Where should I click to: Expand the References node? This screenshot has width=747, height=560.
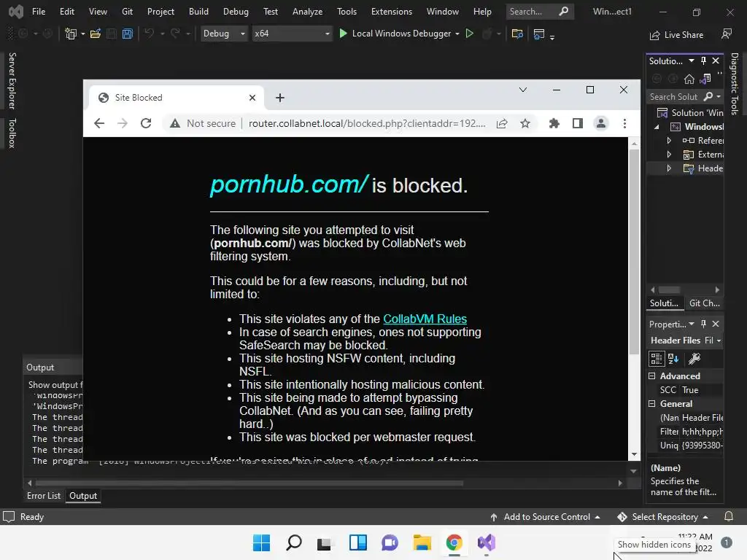[x=669, y=141]
